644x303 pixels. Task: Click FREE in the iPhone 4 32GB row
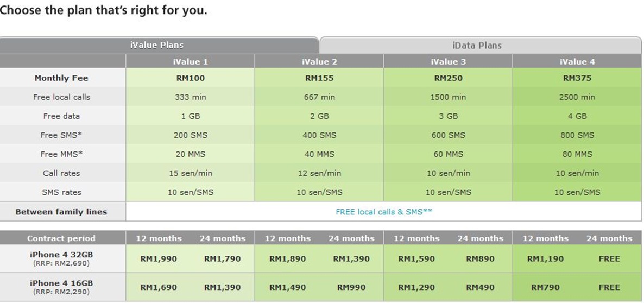pos(609,259)
